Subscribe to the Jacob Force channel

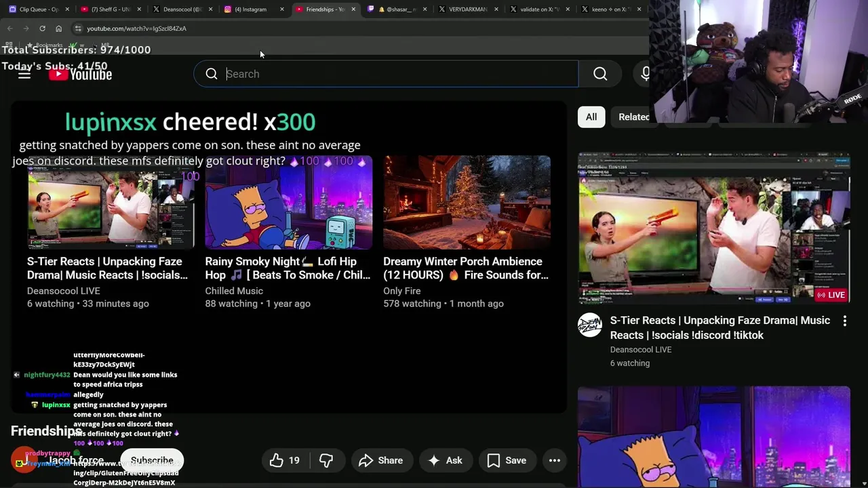tap(152, 461)
